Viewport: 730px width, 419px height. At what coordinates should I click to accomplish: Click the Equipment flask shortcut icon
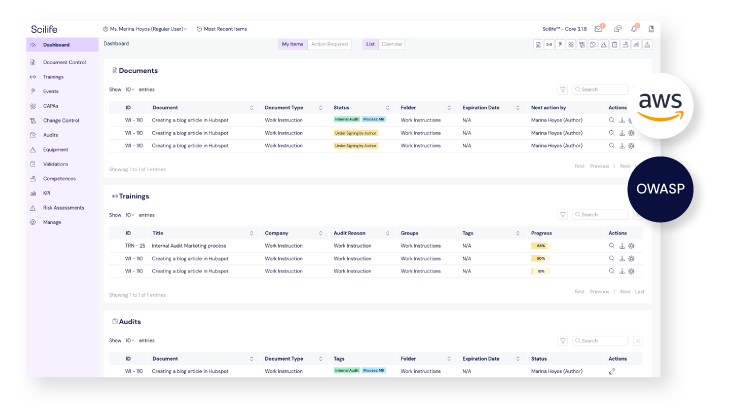point(604,45)
